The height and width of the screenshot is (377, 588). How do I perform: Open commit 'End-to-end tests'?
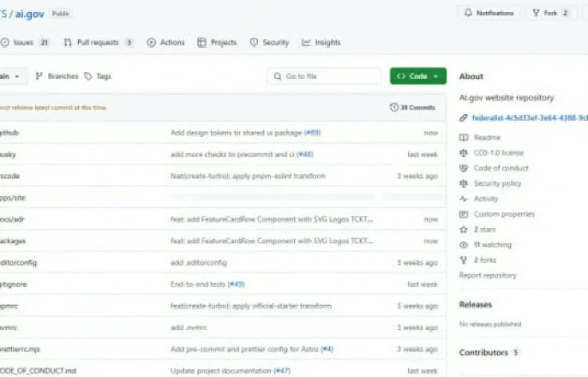tap(198, 284)
